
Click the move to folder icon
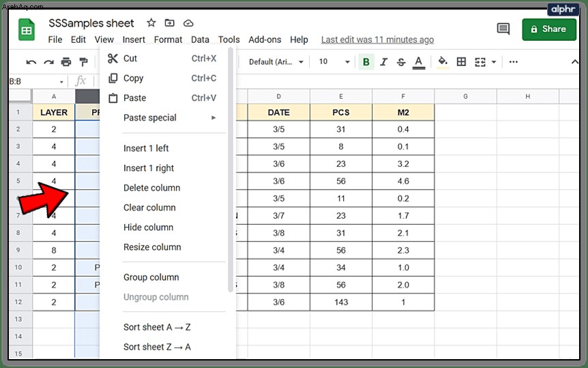[x=169, y=23]
